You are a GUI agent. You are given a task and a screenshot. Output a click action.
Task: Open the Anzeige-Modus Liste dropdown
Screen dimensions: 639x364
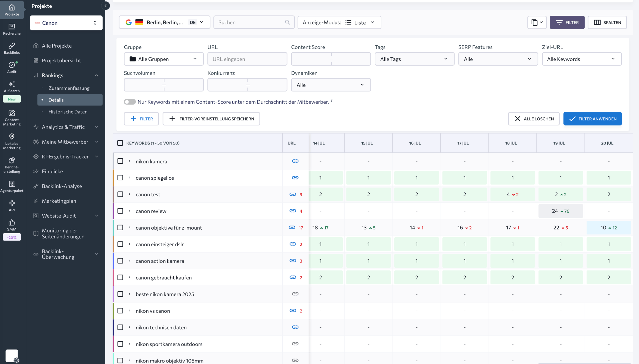339,22
